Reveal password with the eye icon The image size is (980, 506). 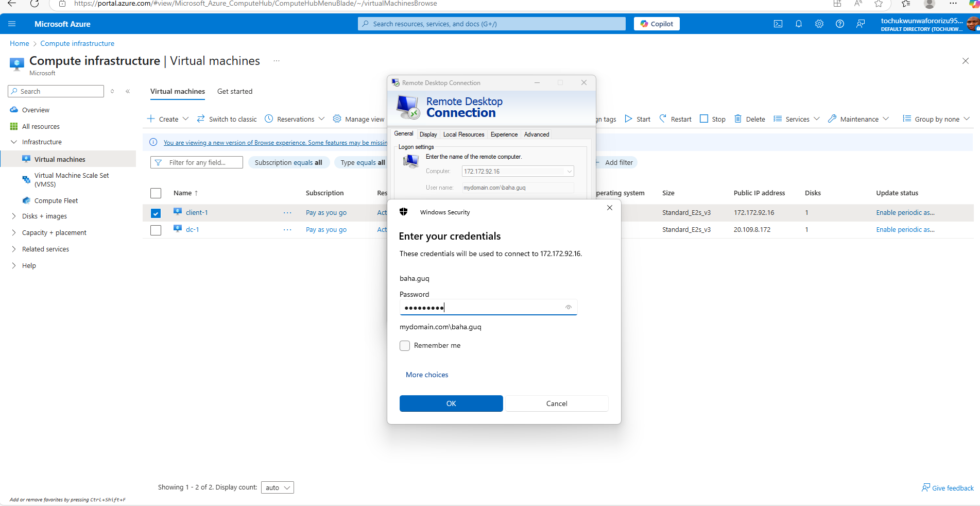[x=569, y=308]
